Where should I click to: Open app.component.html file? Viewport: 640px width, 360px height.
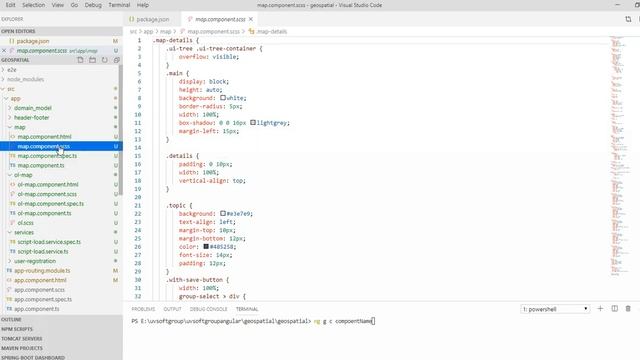coord(40,280)
